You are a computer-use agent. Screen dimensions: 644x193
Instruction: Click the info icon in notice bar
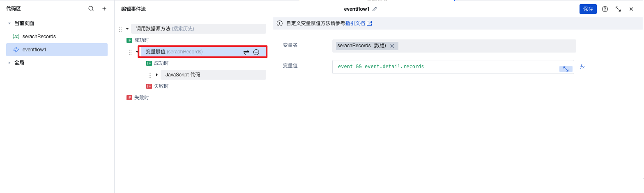(280, 23)
